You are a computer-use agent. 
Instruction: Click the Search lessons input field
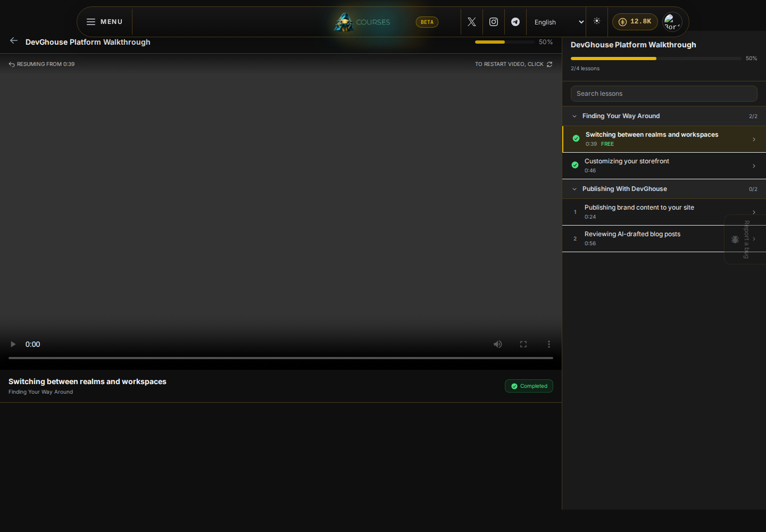664,94
